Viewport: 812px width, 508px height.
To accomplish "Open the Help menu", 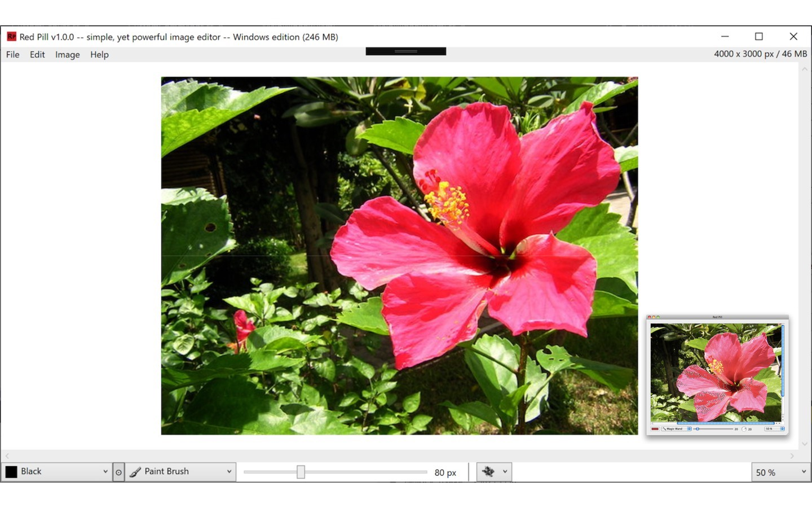I will (x=99, y=55).
